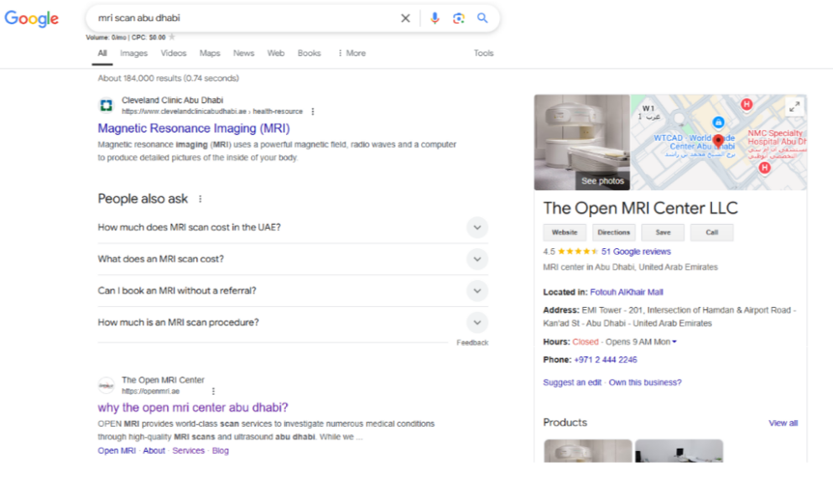Open second product thumbnail under Products
The height and width of the screenshot is (504, 833).
point(679,451)
